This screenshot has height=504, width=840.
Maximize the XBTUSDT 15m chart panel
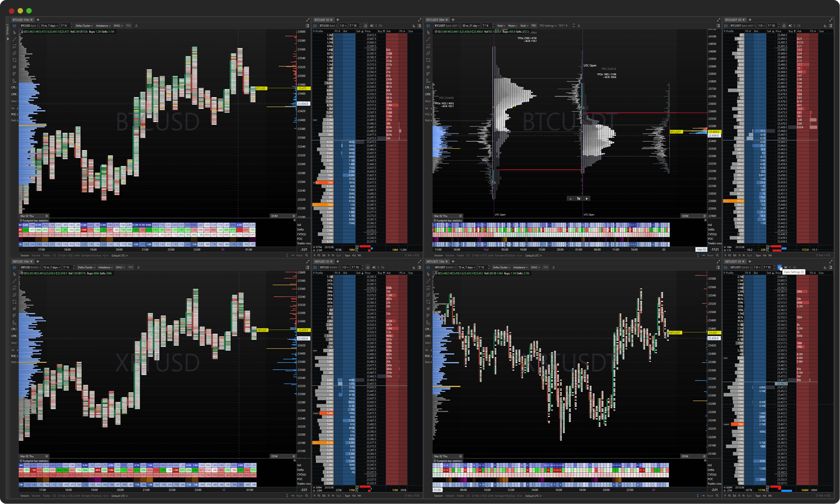pos(718,262)
